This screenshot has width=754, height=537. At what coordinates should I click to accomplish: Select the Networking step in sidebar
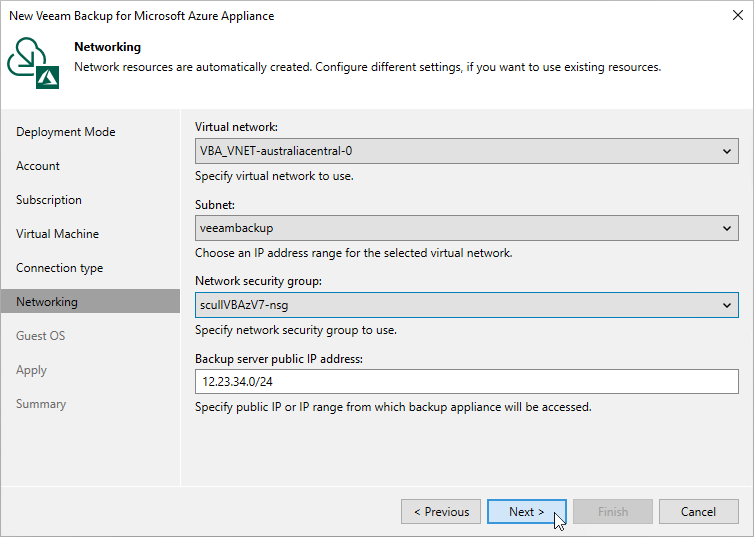click(90, 301)
